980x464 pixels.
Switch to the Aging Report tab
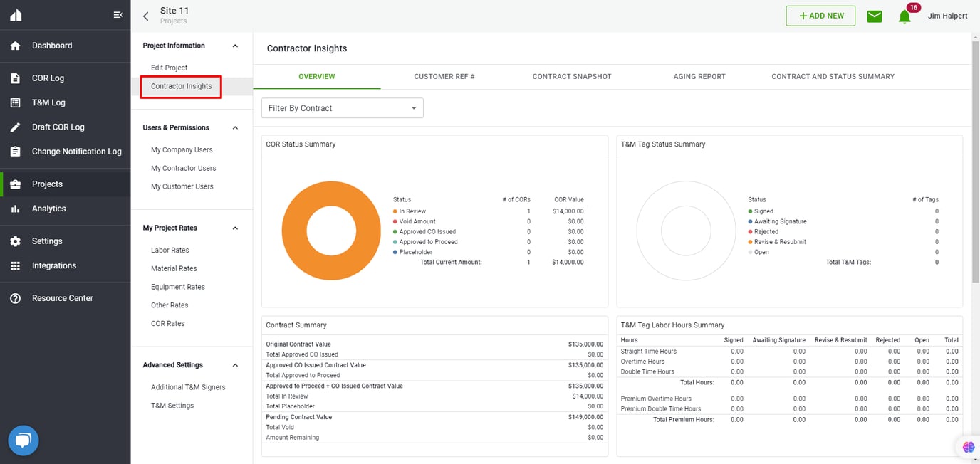point(699,76)
